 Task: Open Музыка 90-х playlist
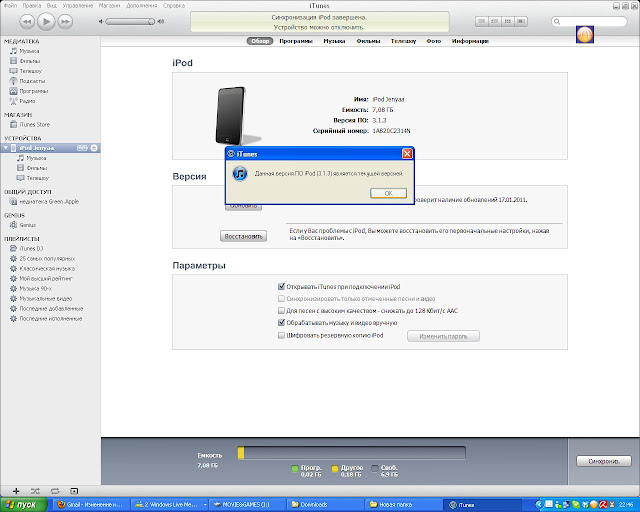36,289
